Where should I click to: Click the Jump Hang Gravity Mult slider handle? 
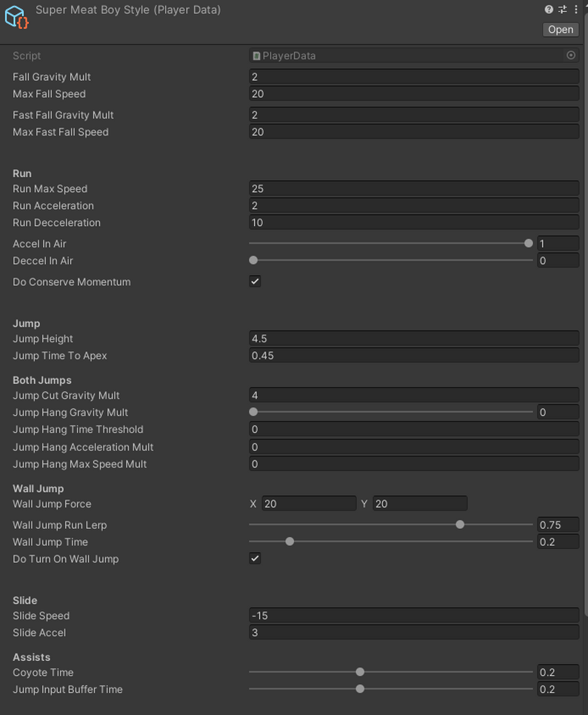253,412
